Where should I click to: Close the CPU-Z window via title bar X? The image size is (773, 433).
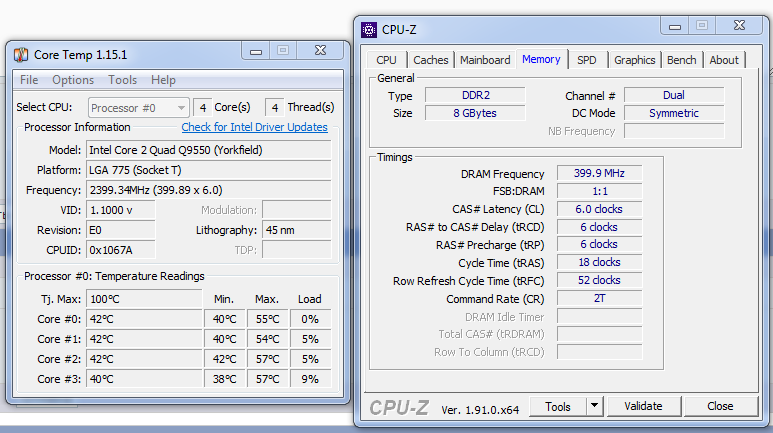(x=739, y=26)
